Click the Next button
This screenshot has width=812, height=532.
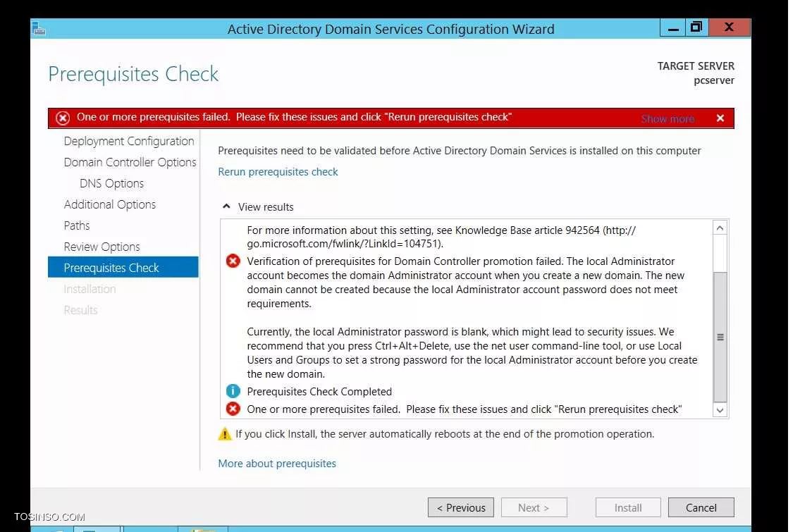pyautogui.click(x=534, y=507)
